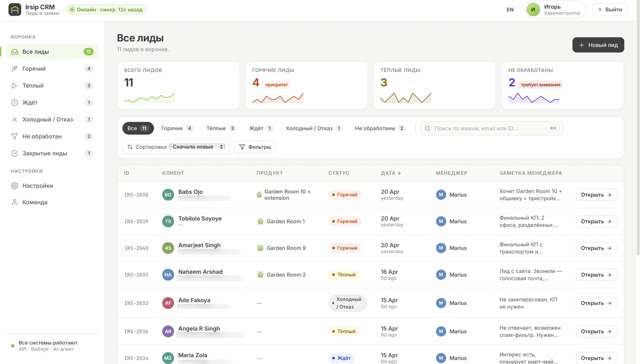
Task: Open lead IRS-2038 with Открыть button
Action: (596, 195)
